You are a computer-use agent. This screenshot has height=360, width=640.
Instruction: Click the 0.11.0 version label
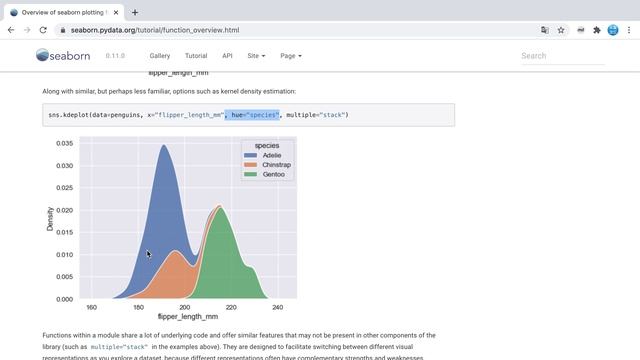115,56
